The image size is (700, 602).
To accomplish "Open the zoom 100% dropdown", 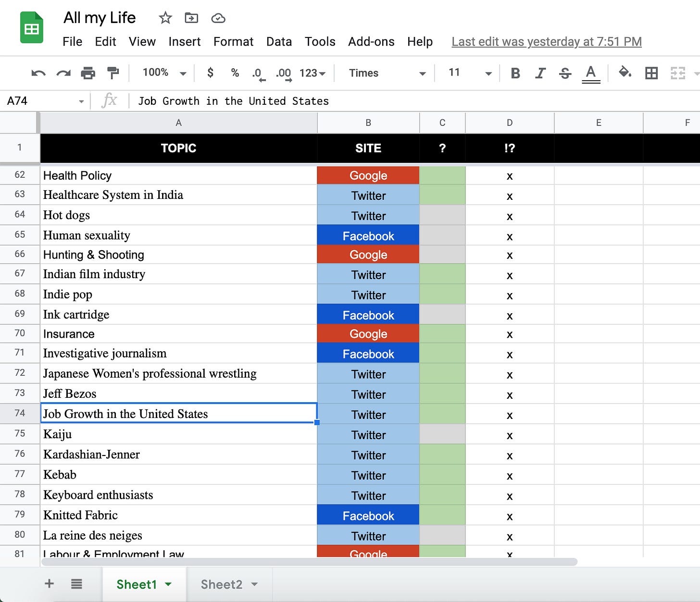I will point(164,73).
